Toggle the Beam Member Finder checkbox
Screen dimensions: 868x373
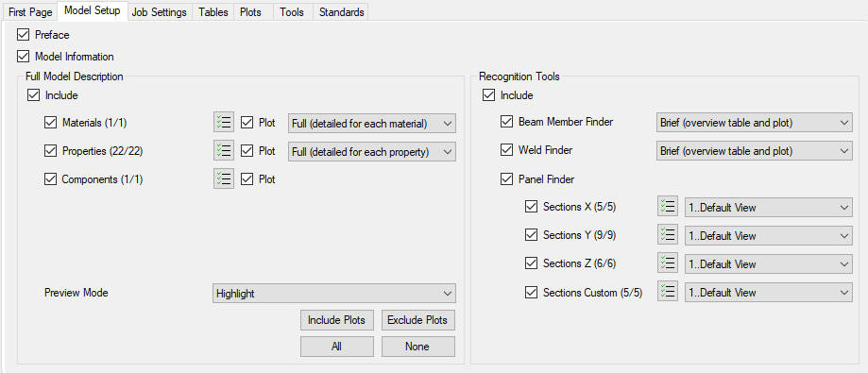coord(506,122)
